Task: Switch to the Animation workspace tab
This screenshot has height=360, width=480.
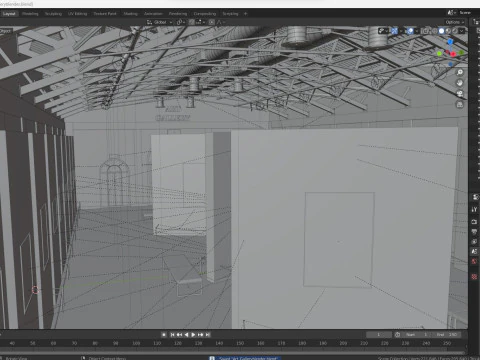Action: point(153,14)
